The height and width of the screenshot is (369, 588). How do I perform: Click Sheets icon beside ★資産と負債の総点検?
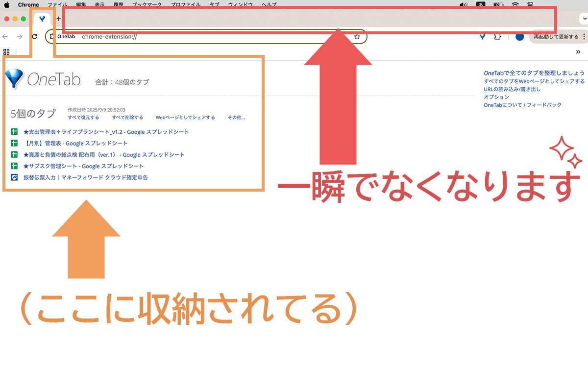[14, 155]
